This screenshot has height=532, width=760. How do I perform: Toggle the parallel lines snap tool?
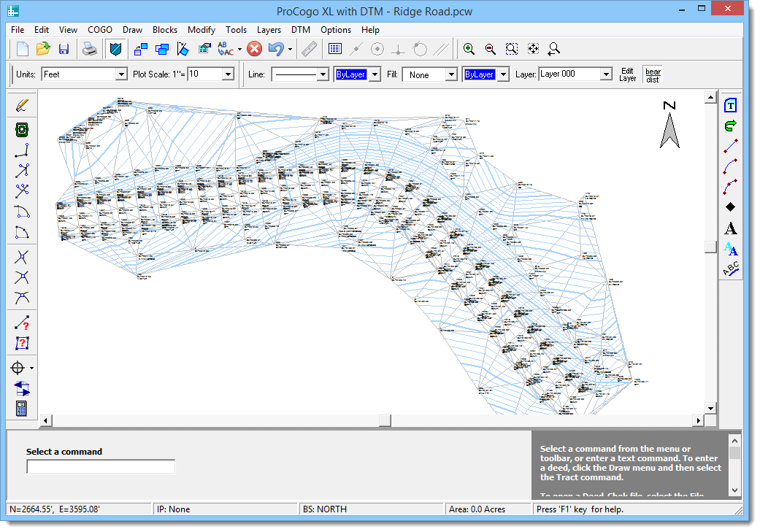pos(441,49)
